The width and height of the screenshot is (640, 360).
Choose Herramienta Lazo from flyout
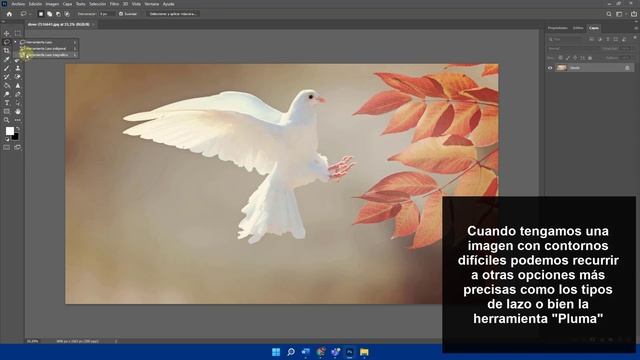46,42
